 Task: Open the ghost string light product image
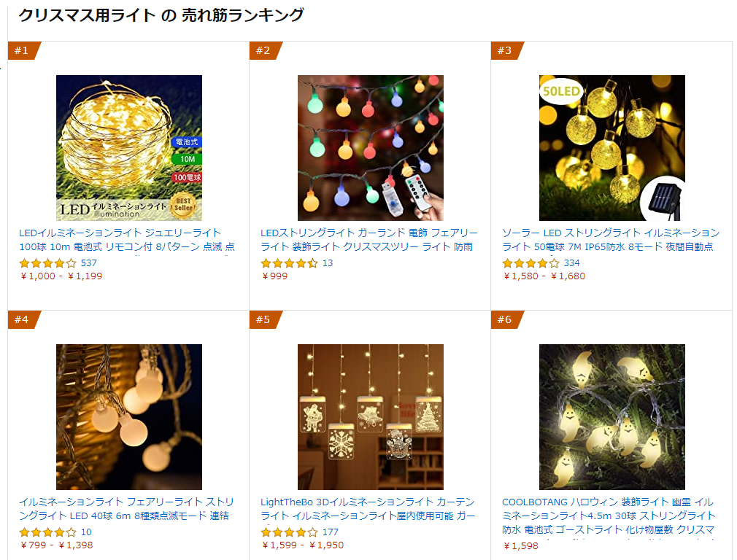click(612, 416)
